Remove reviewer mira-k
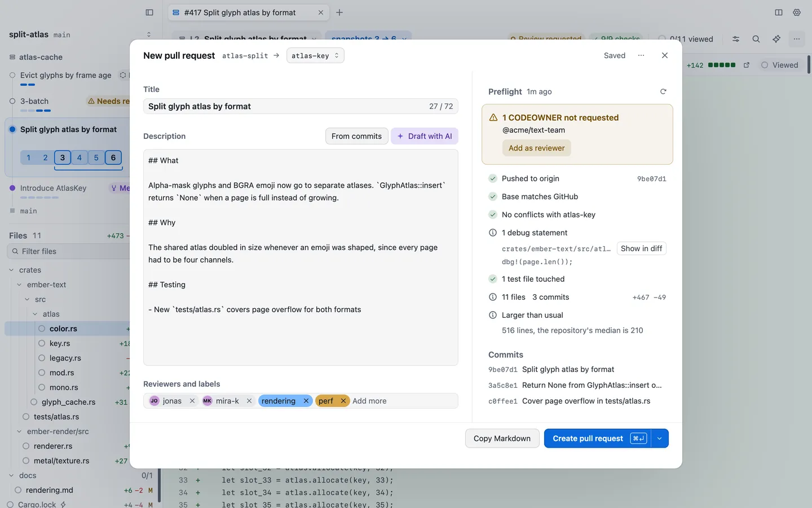The height and width of the screenshot is (508, 812). [249, 401]
